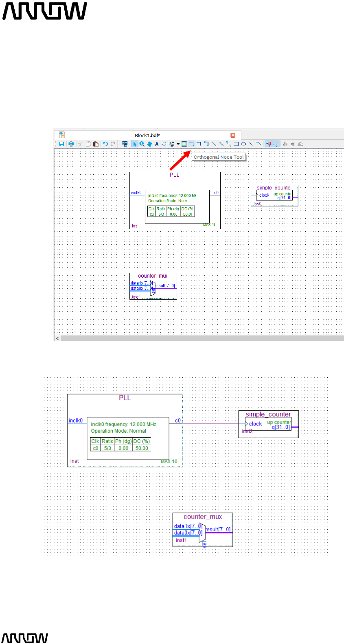Close the Block1.bdf* tab

[233, 135]
